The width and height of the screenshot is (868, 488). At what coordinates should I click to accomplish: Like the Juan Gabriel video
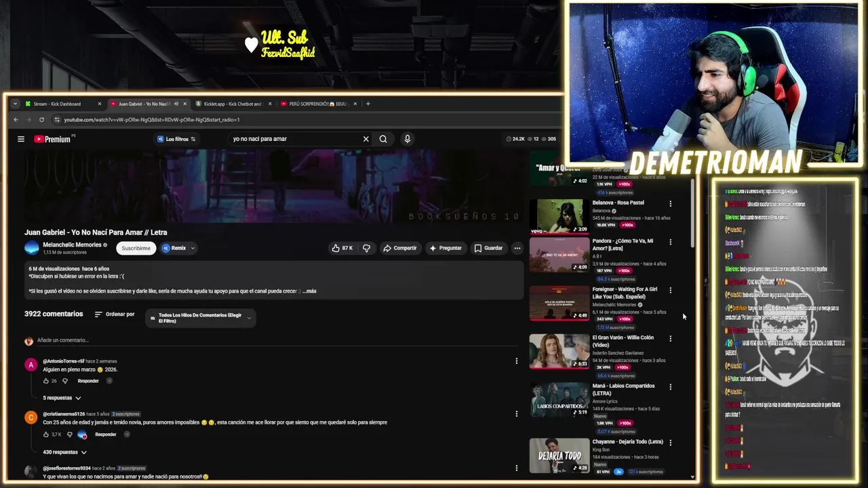[x=342, y=248]
